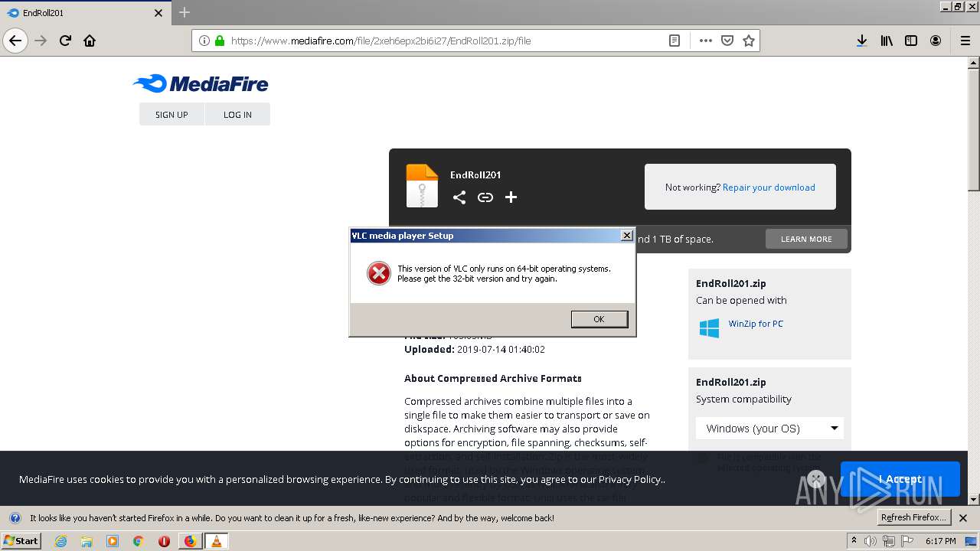
Task: Click the About Compressed Archive Formats heading
Action: [493, 378]
